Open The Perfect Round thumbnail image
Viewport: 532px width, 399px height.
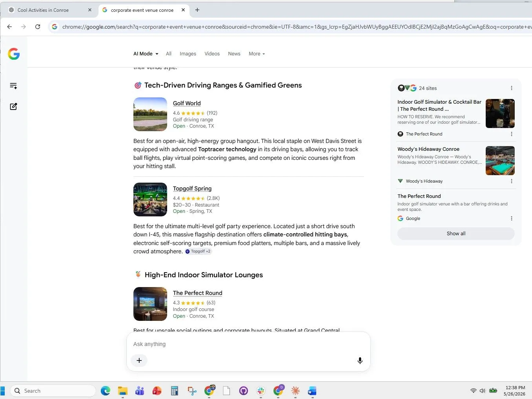[150, 304]
